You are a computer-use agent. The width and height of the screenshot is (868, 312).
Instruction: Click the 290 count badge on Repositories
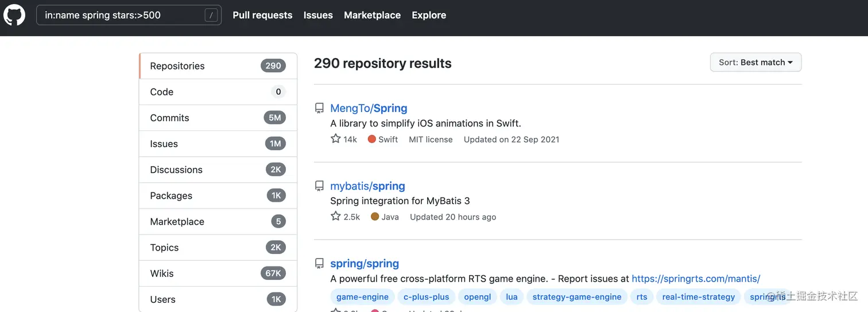coord(273,66)
